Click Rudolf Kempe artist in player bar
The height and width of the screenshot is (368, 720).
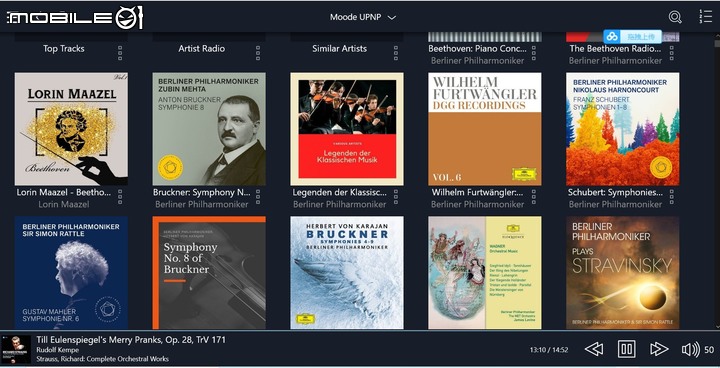click(x=57, y=350)
